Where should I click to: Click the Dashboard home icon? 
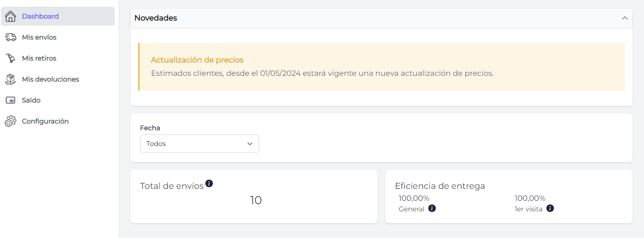pos(10,16)
